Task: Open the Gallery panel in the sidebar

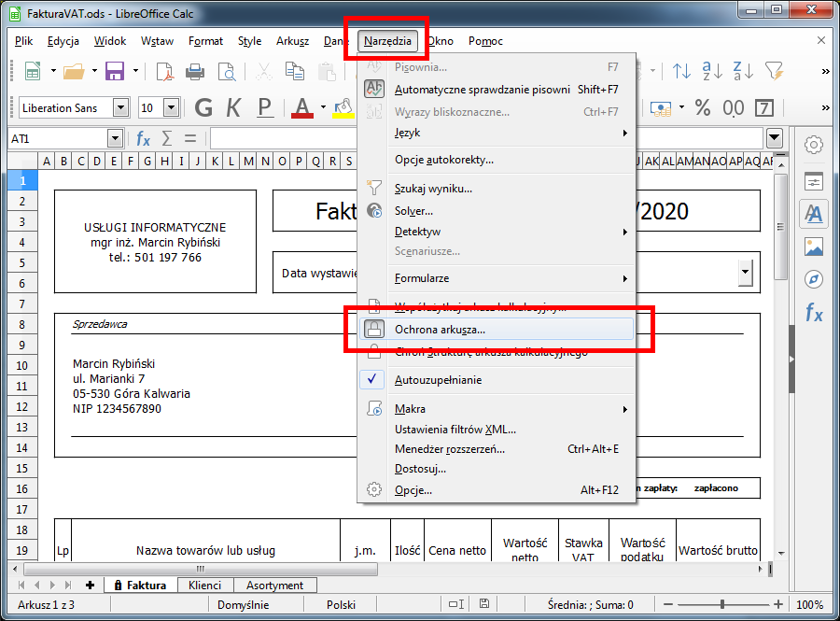Action: (x=814, y=247)
